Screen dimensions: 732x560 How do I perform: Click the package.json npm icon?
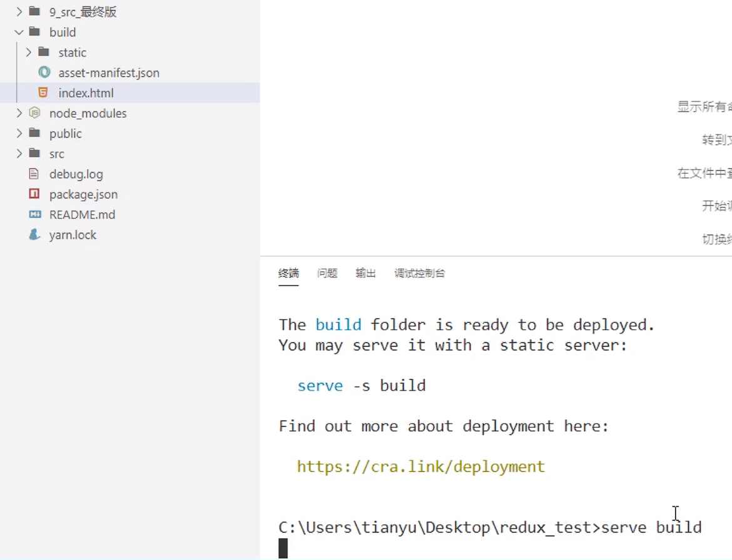(34, 194)
